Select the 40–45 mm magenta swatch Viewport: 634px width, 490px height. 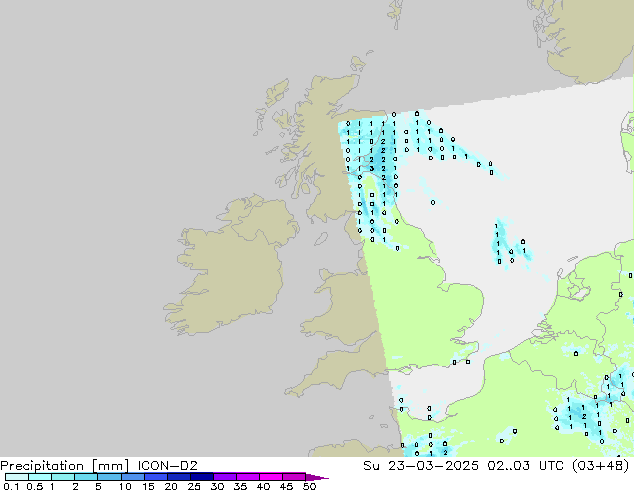(x=271, y=477)
